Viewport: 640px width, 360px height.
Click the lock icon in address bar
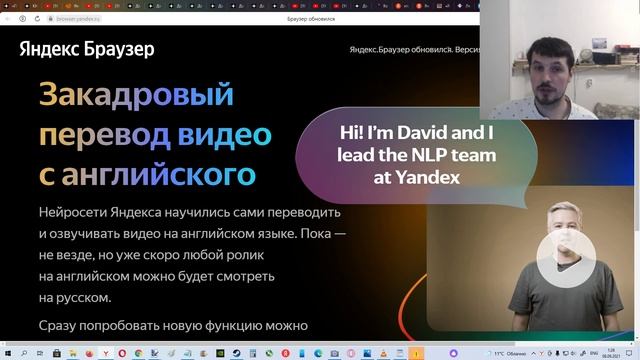coord(51,19)
